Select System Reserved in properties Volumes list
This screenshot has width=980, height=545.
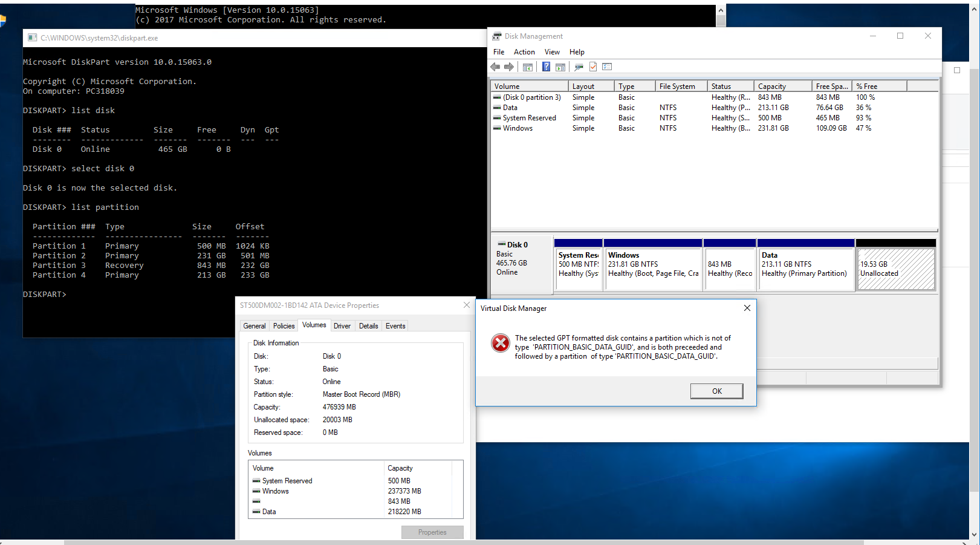(x=355, y=481)
